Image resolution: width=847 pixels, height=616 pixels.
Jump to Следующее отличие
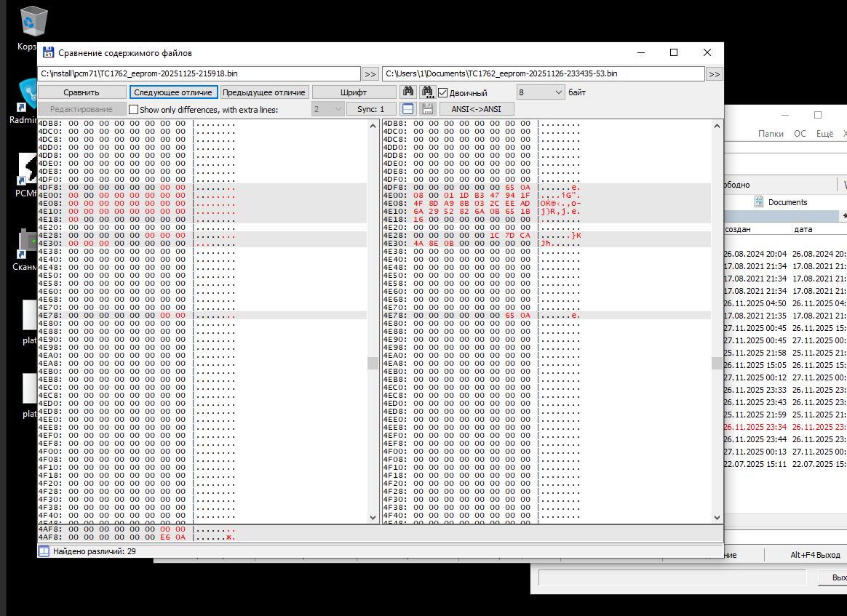(173, 92)
